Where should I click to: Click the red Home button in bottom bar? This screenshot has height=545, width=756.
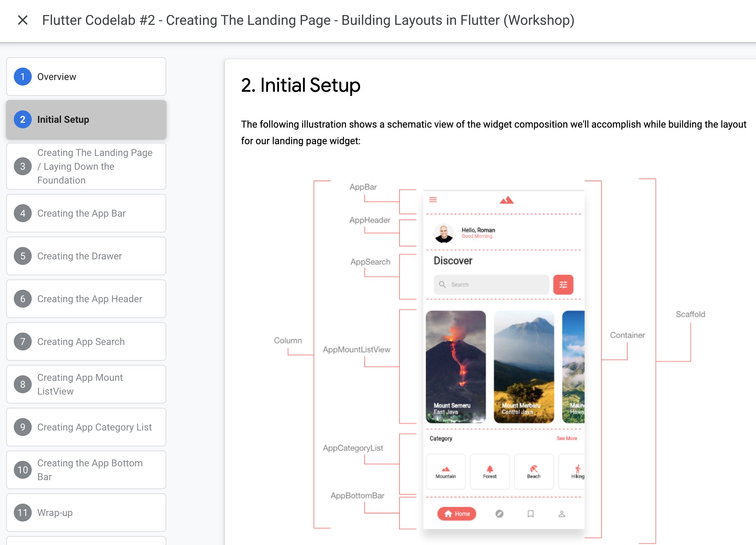click(457, 514)
